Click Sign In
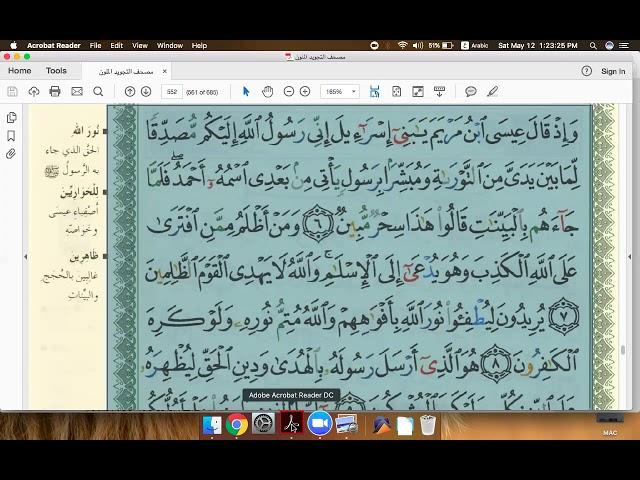The width and height of the screenshot is (640, 480). pyautogui.click(x=613, y=71)
